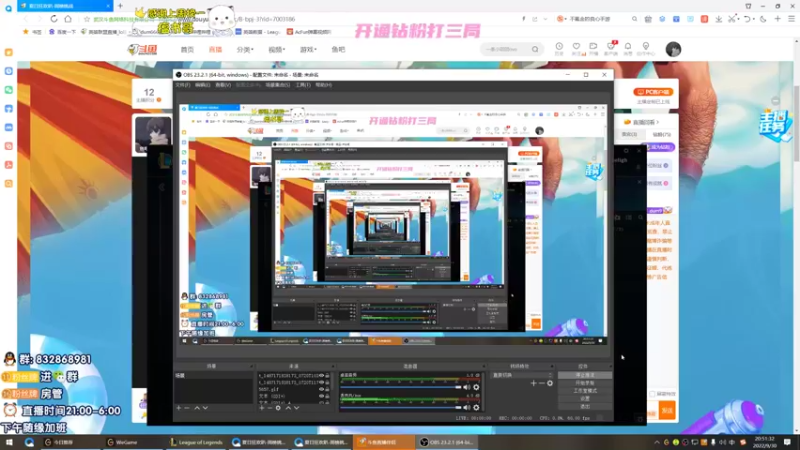Click the search magnifier on Douyu
The height and width of the screenshot is (450, 800).
[535, 49]
